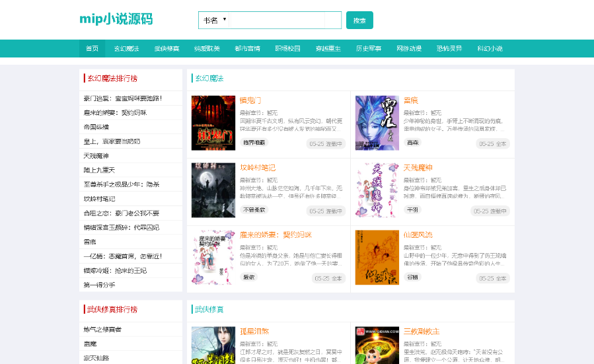
Task: Click the teal 武侠修真 section heading
Action: (209, 309)
